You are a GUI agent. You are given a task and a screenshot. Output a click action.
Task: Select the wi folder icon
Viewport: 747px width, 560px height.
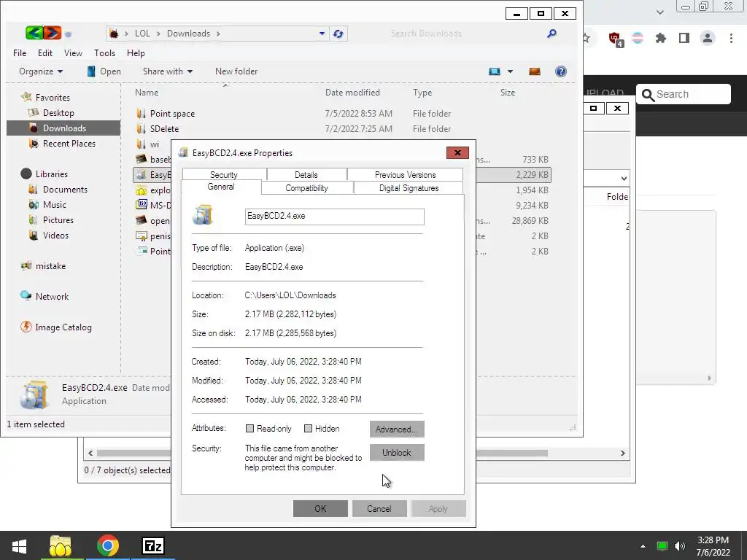tap(141, 144)
